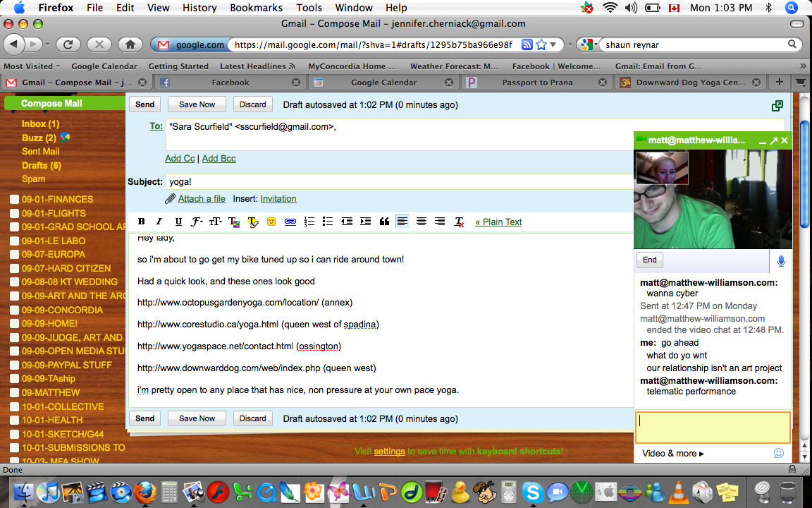
Task: Remove formatting from selected text
Action: (459, 222)
